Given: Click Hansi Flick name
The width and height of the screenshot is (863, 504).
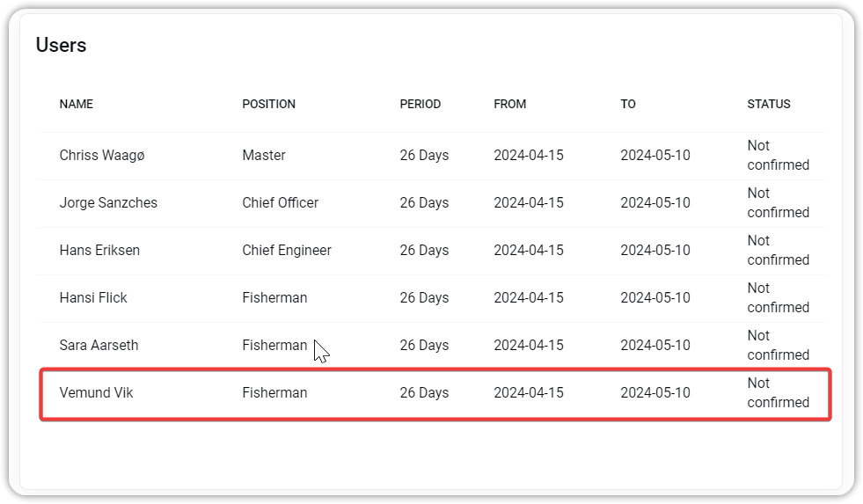Looking at the screenshot, I should (93, 297).
